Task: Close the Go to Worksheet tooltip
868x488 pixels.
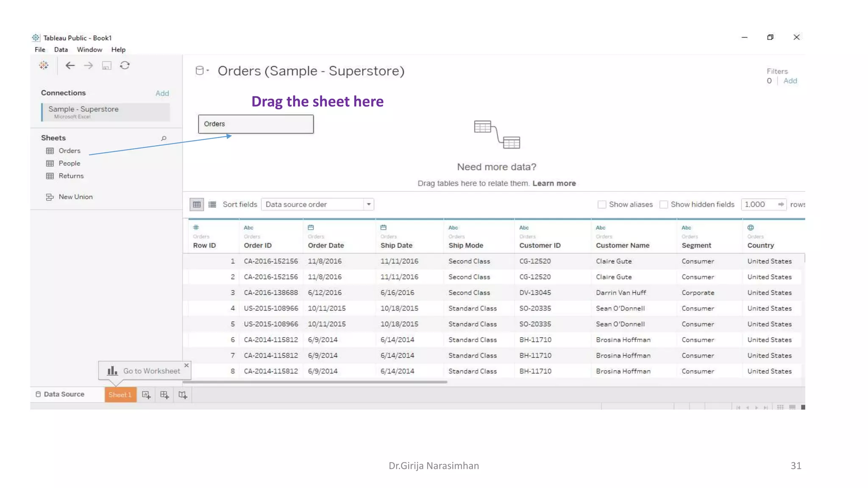Action: 186,365
